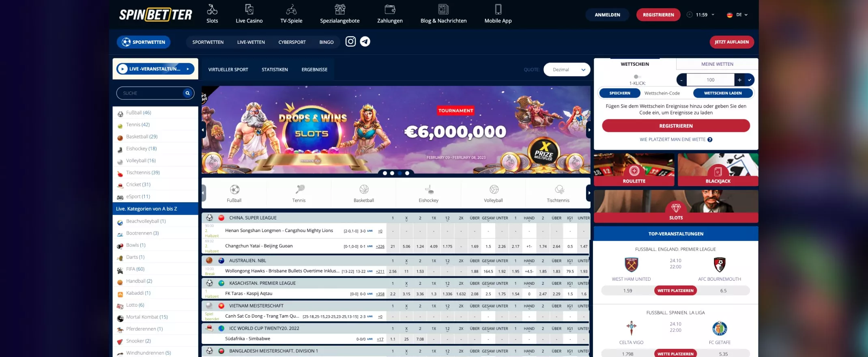Click the top Registrieren button
This screenshot has width=868, height=357.
click(658, 15)
